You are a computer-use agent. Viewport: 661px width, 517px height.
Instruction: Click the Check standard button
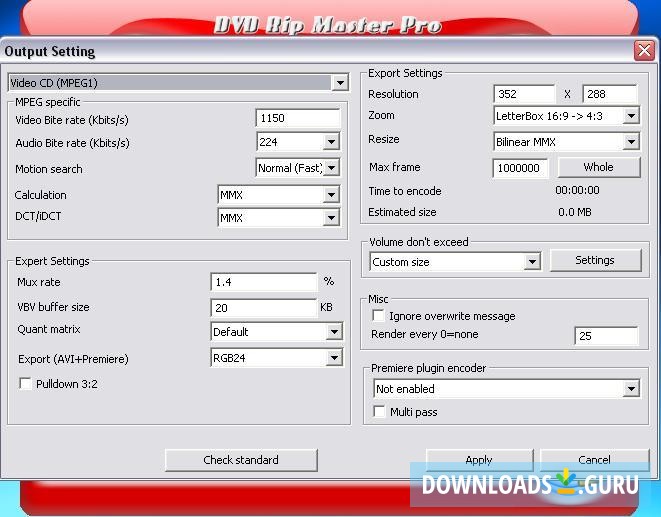tap(241, 460)
